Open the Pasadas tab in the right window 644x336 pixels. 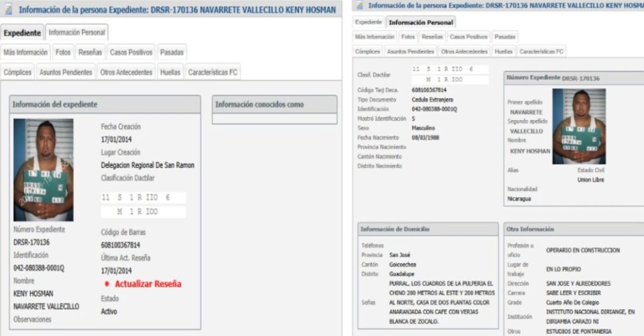(x=505, y=37)
